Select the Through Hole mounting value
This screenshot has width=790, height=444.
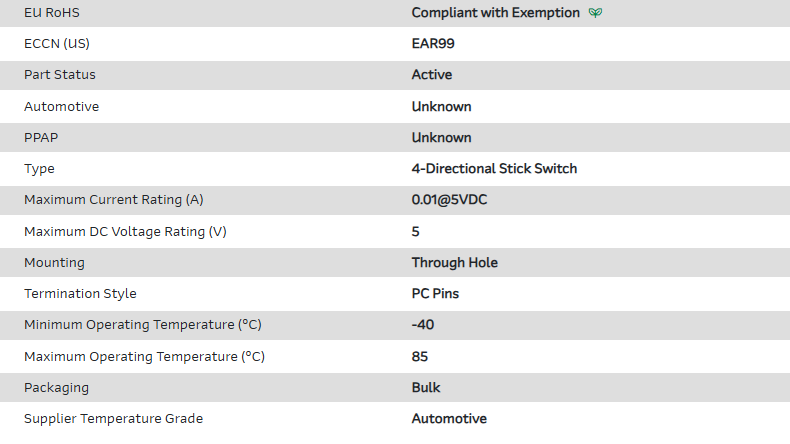tap(454, 263)
